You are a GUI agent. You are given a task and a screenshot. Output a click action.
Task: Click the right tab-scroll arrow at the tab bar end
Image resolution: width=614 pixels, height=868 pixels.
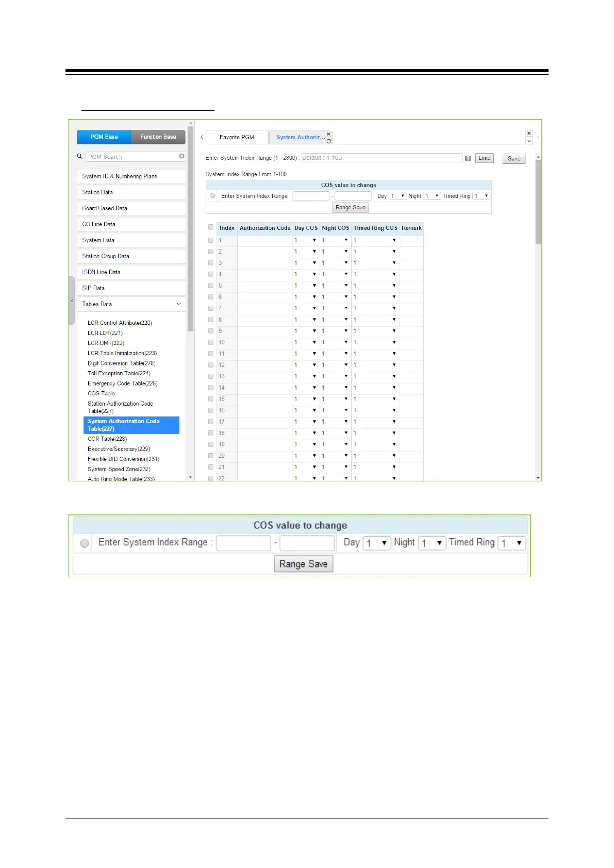pos(538,137)
